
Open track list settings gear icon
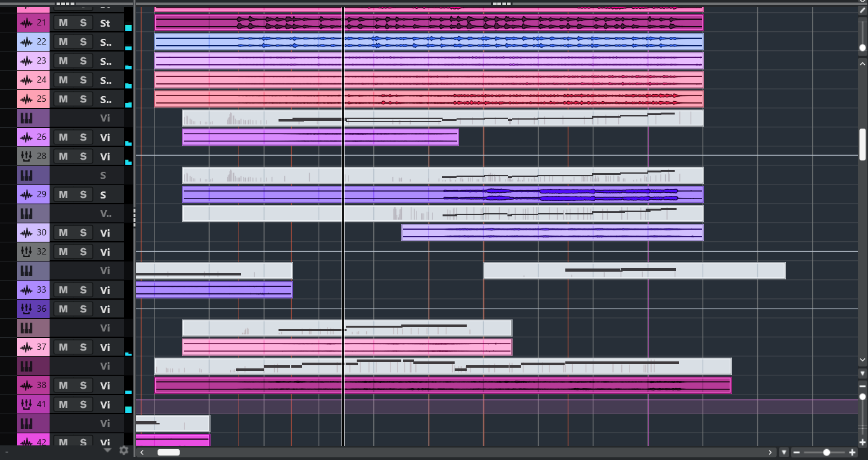pyautogui.click(x=124, y=450)
